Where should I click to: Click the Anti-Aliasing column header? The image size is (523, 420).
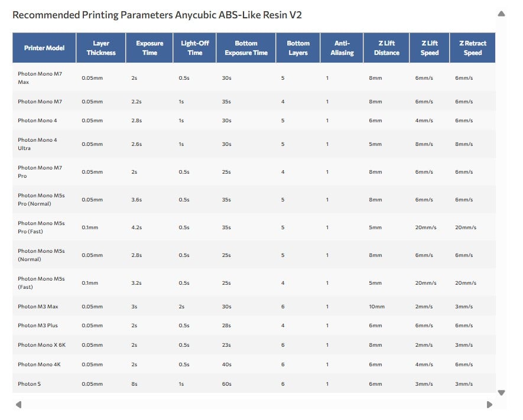(342, 48)
